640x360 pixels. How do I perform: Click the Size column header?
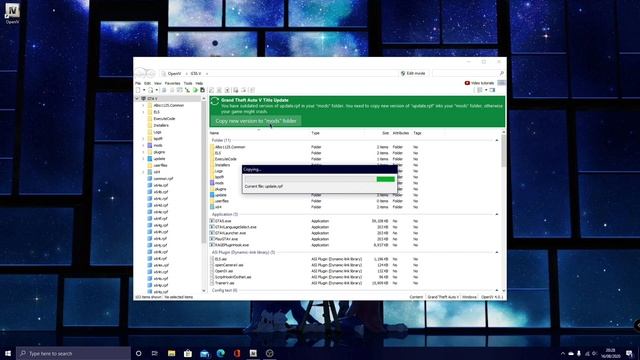pyautogui.click(x=385, y=133)
